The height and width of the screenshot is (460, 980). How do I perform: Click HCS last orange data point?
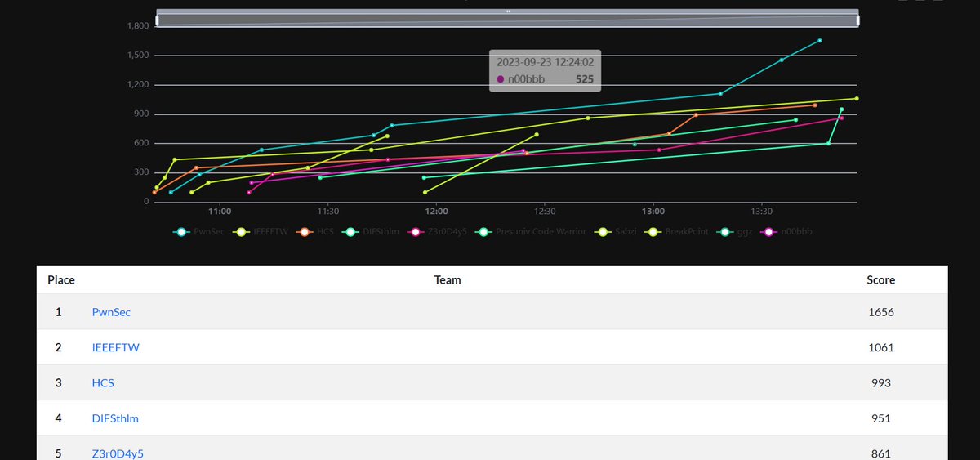(x=815, y=105)
